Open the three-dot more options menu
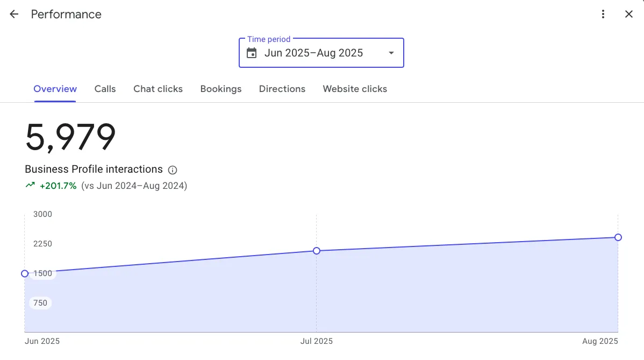644x360 pixels. tap(603, 15)
